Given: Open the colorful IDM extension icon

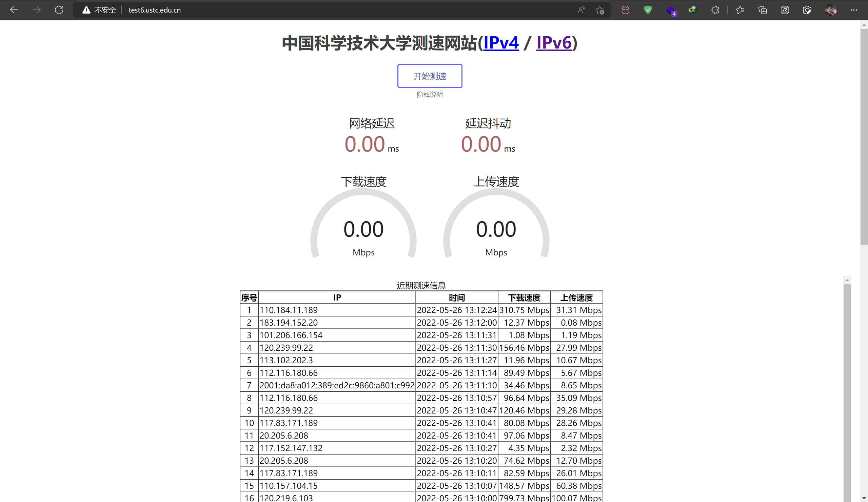Looking at the screenshot, I should (692, 10).
